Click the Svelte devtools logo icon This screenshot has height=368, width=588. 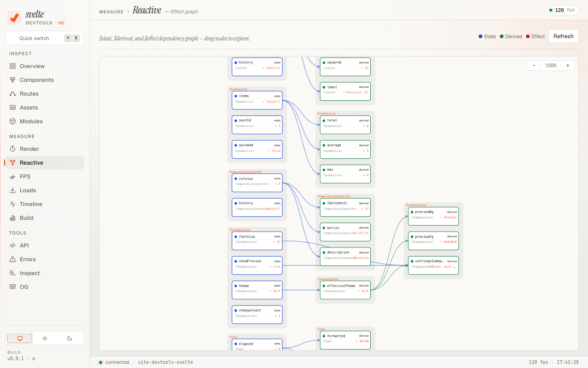pos(14,18)
